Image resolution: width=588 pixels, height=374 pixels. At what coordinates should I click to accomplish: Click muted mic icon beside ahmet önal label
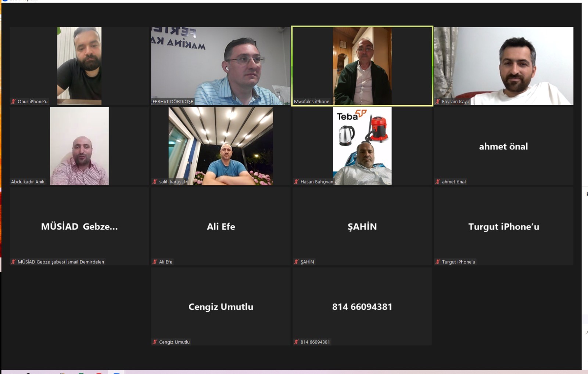point(438,182)
